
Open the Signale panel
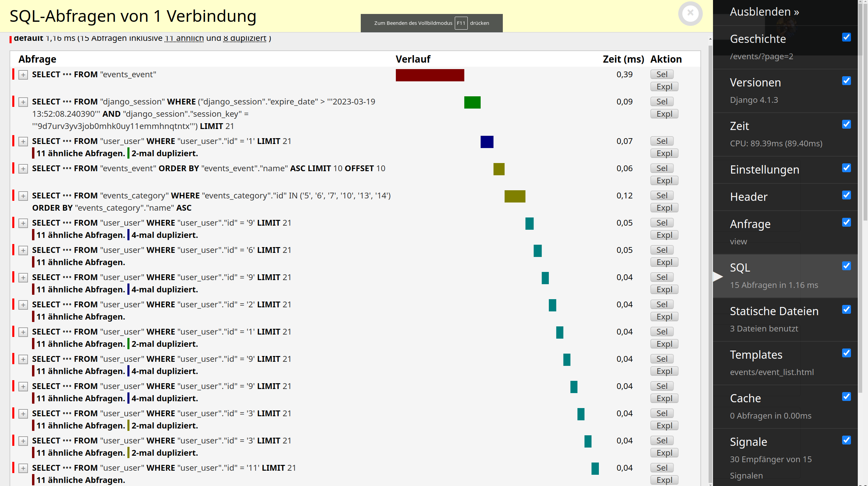point(748,442)
